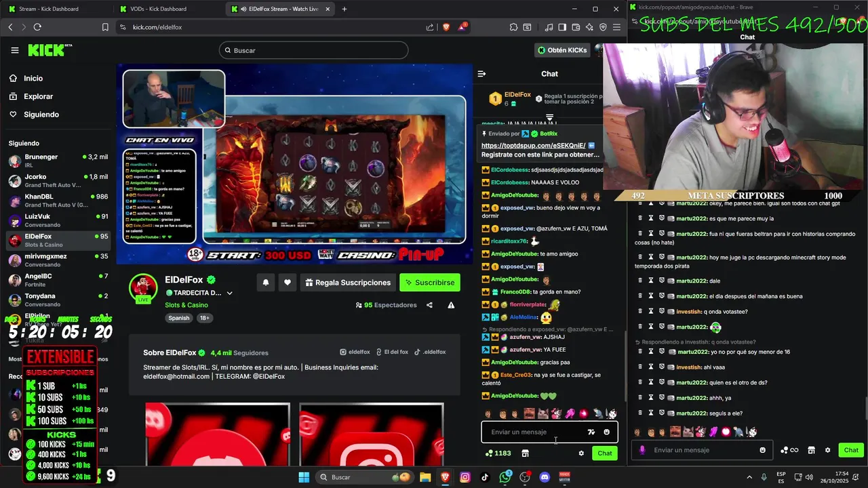
Task: Click the Windows Start button
Action: tap(304, 477)
